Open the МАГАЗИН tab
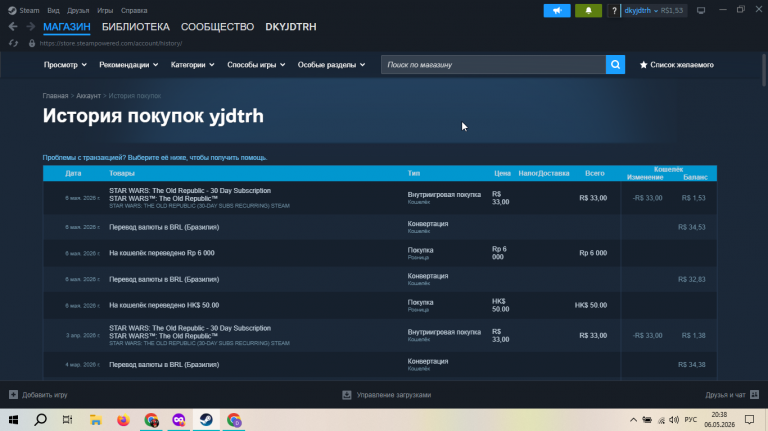 [x=67, y=27]
